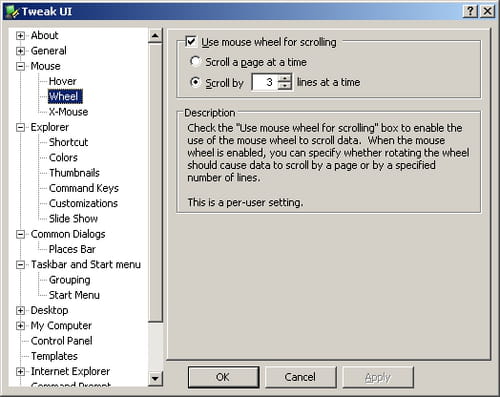Select the Desktop item
Viewport: 500px width, 397px height.
49,310
